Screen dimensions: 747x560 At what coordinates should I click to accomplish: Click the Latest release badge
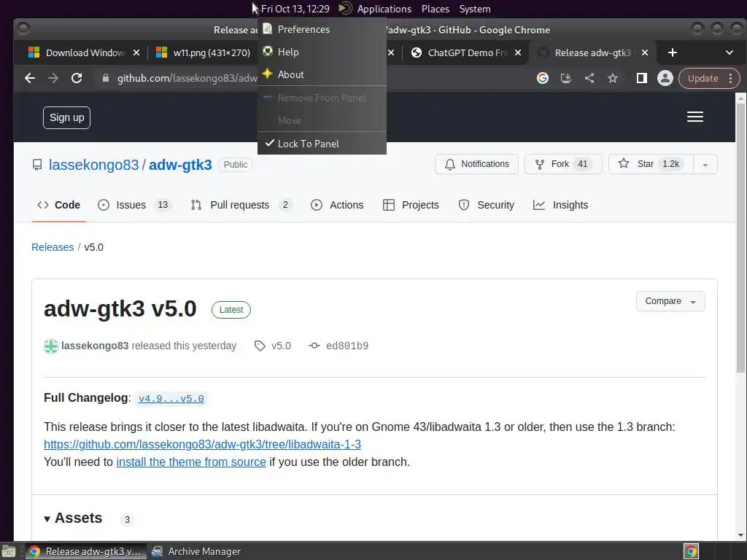coord(231,309)
